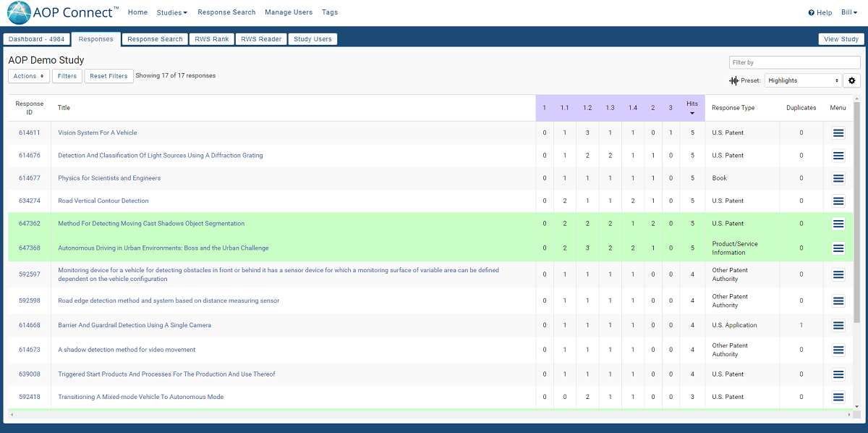The image size is (868, 433).
Task: Click the Help question mark icon
Action: pos(812,13)
